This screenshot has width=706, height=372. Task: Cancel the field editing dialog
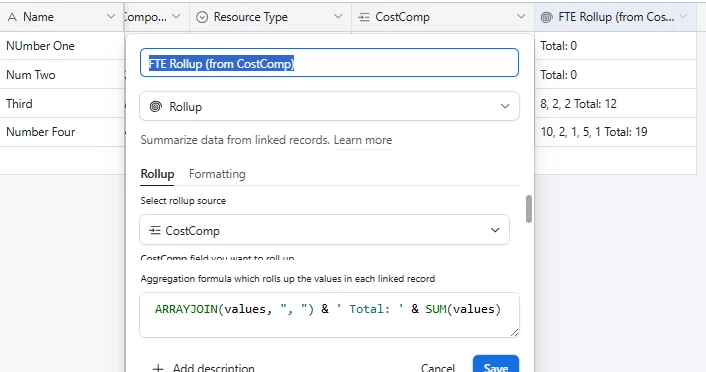(x=438, y=367)
